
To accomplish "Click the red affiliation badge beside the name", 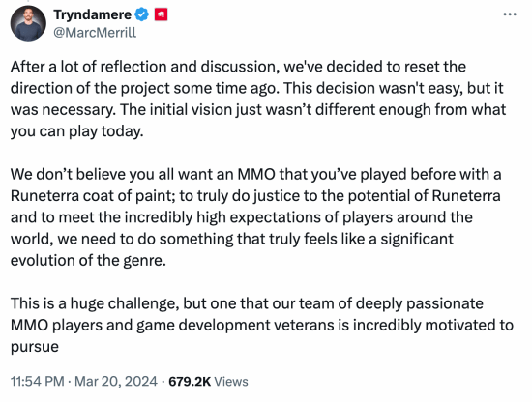I will point(161,14).
